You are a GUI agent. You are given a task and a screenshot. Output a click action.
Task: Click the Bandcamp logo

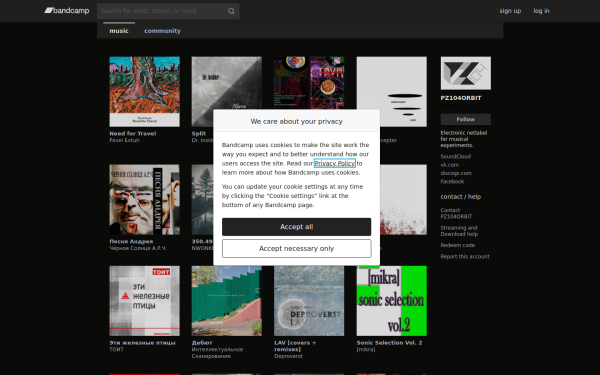(x=67, y=11)
